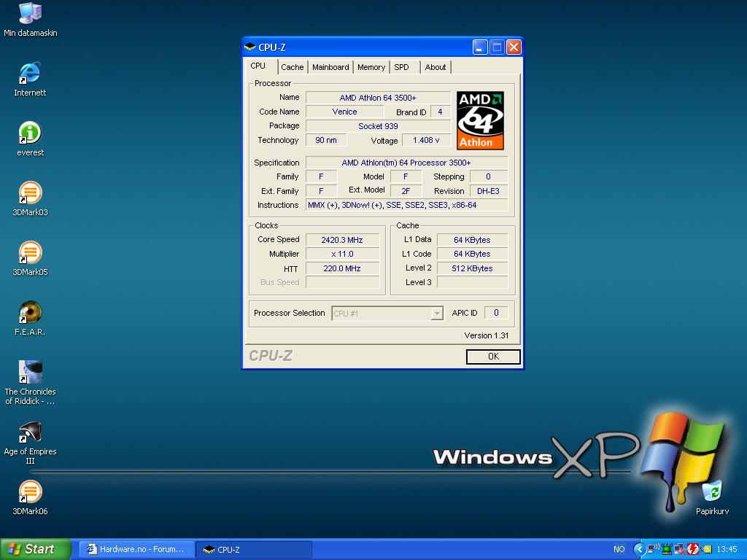
Task: Click the Code Name value Venice
Action: click(344, 112)
